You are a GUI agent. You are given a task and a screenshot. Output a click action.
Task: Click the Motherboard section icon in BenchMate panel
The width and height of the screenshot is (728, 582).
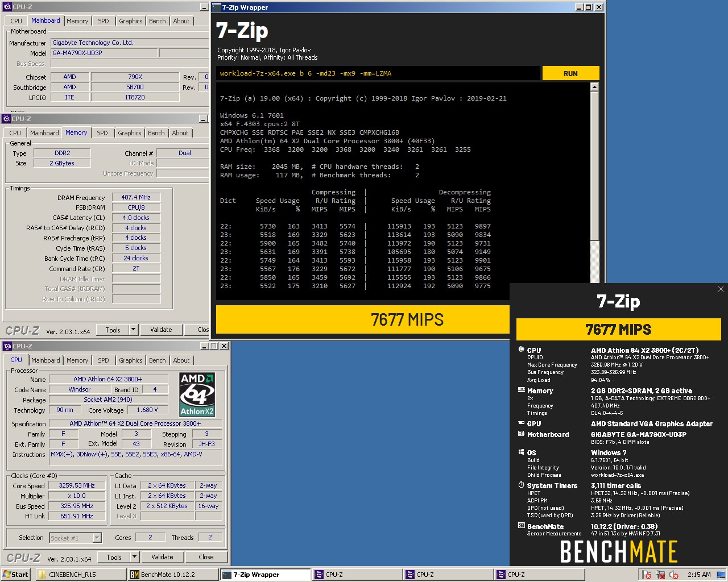(521, 434)
